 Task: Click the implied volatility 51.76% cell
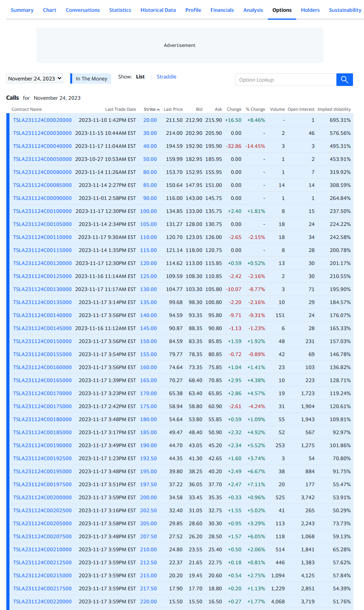tap(342, 601)
